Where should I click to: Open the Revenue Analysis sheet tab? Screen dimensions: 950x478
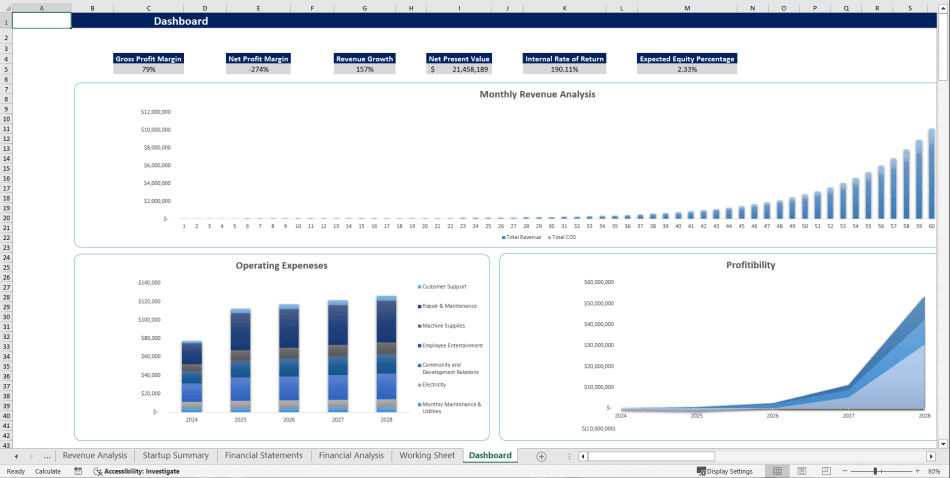tap(95, 456)
